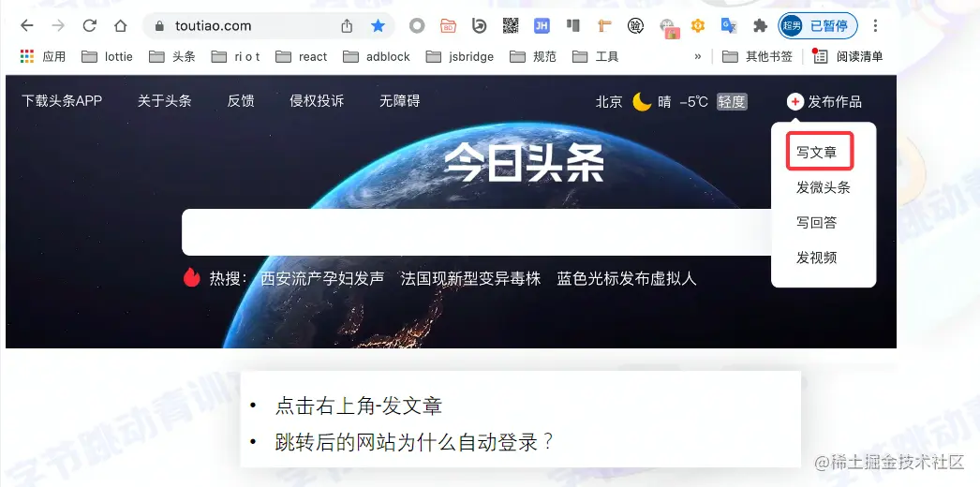Viewport: 980px width, 487px height.
Task: Open the react bookmark folder
Action: pyautogui.click(x=302, y=56)
